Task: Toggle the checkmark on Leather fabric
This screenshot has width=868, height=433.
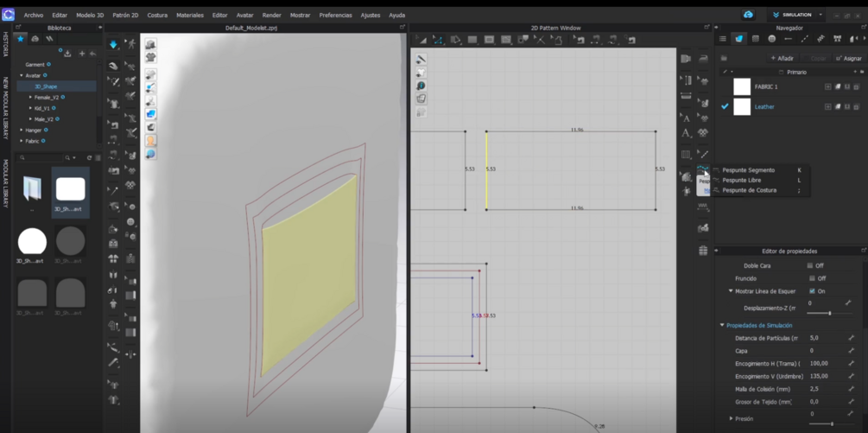Action: [x=725, y=106]
